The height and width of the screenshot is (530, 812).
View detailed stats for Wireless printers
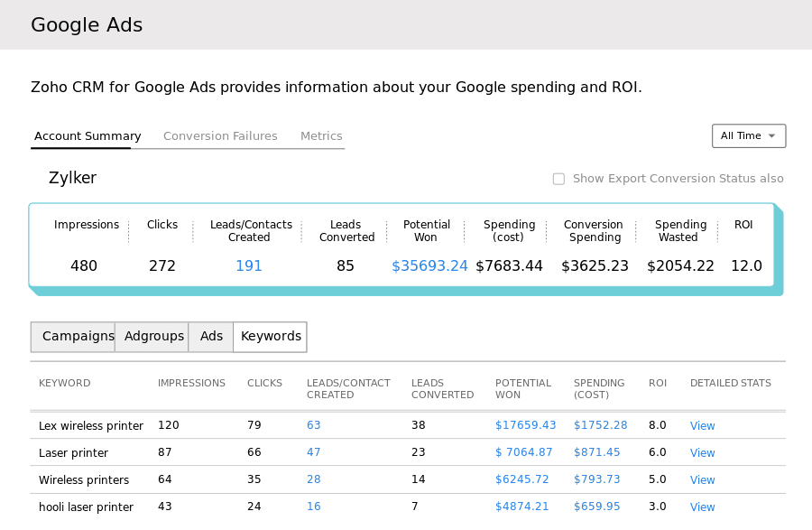tap(702, 479)
